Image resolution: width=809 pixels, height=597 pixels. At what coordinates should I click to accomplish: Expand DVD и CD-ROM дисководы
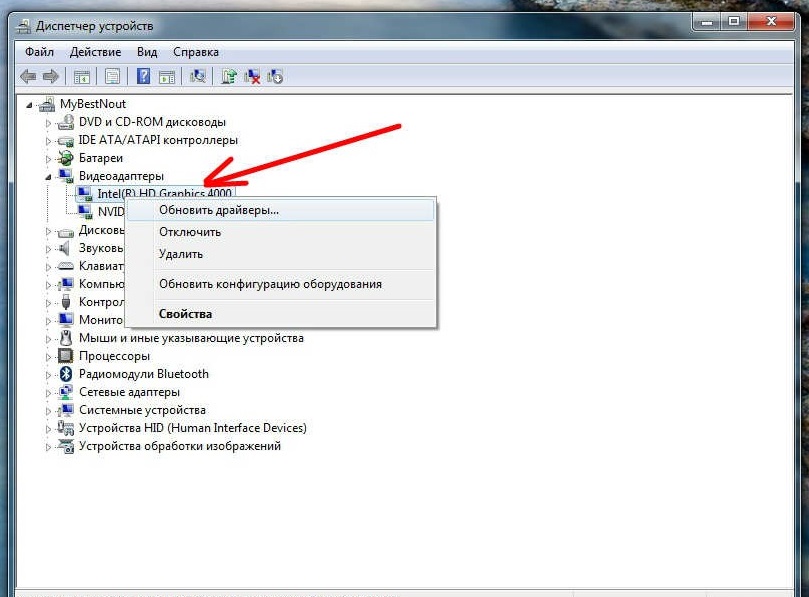tap(48, 123)
